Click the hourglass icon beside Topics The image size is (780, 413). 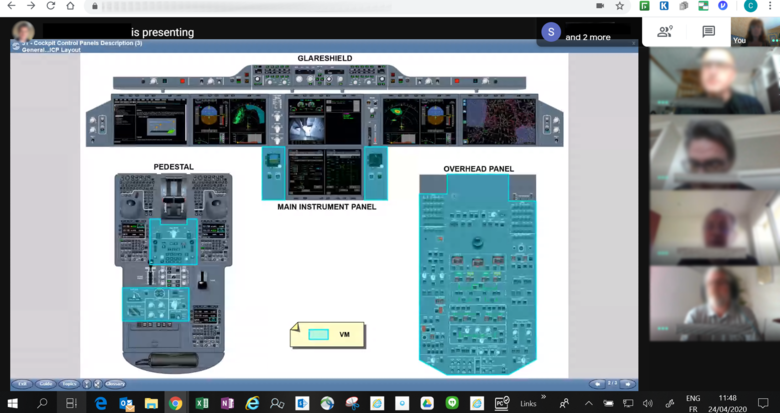coord(87,384)
